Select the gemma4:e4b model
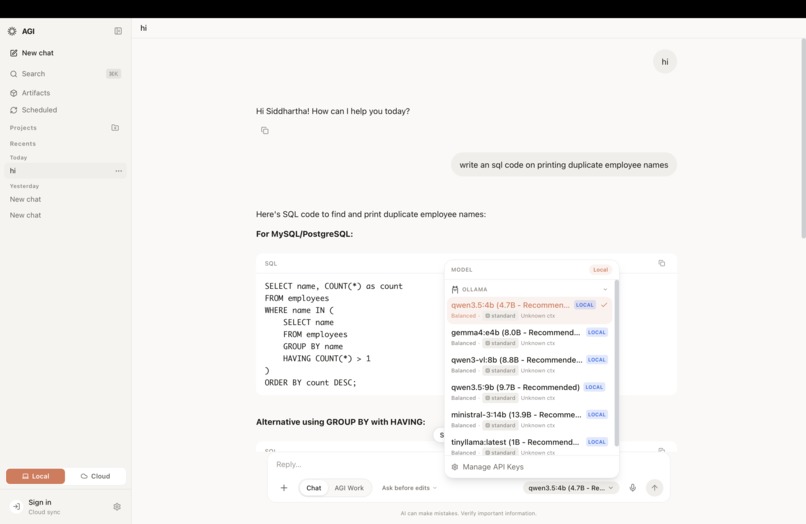This screenshot has width=806, height=524. point(529,337)
